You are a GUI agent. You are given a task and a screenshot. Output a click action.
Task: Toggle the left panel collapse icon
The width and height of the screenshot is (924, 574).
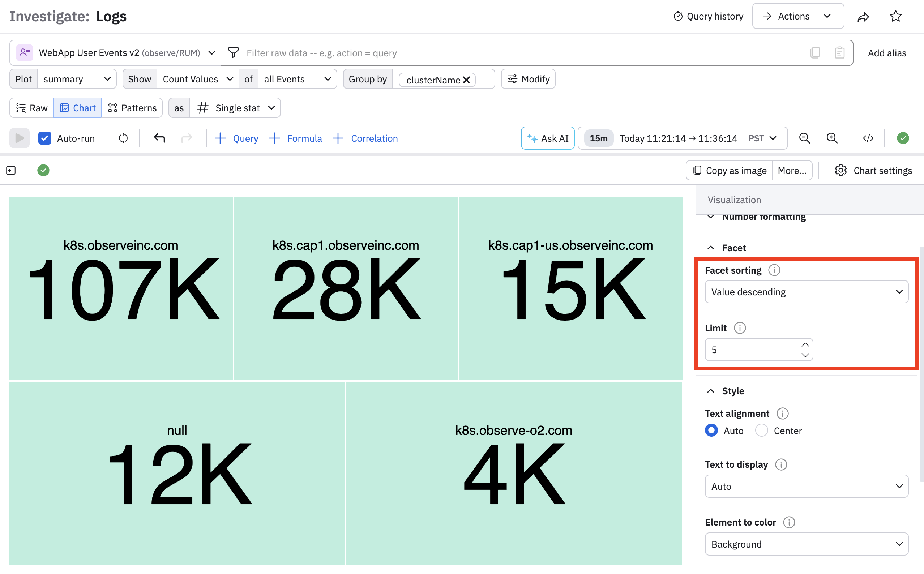click(x=11, y=171)
